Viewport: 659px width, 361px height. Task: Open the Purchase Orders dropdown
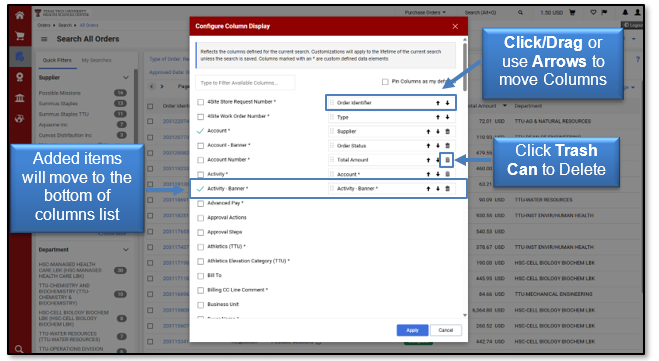coord(425,13)
